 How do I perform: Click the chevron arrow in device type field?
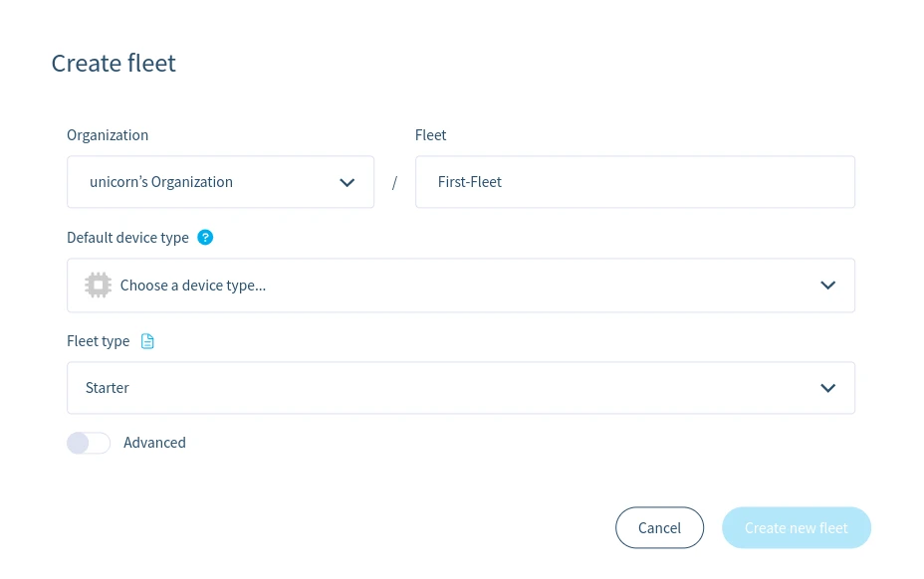[827, 285]
